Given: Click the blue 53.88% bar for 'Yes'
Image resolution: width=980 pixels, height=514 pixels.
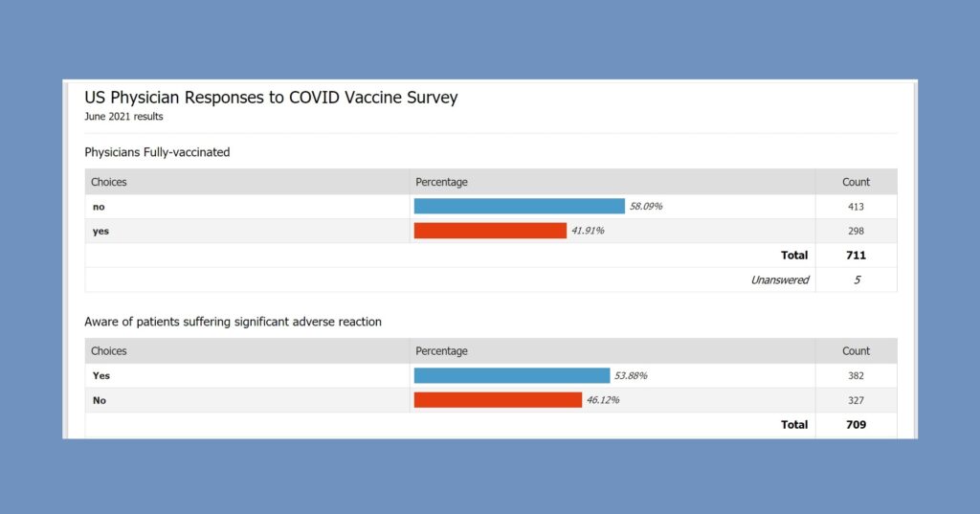Looking at the screenshot, I should [511, 375].
